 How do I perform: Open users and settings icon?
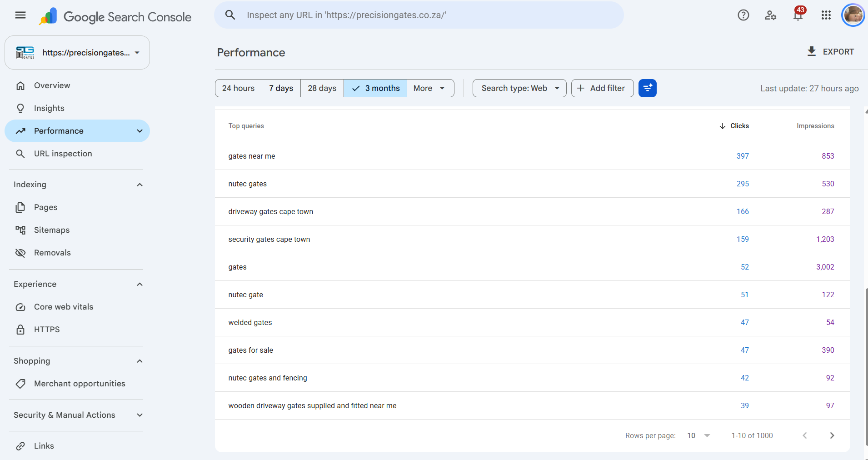771,15
